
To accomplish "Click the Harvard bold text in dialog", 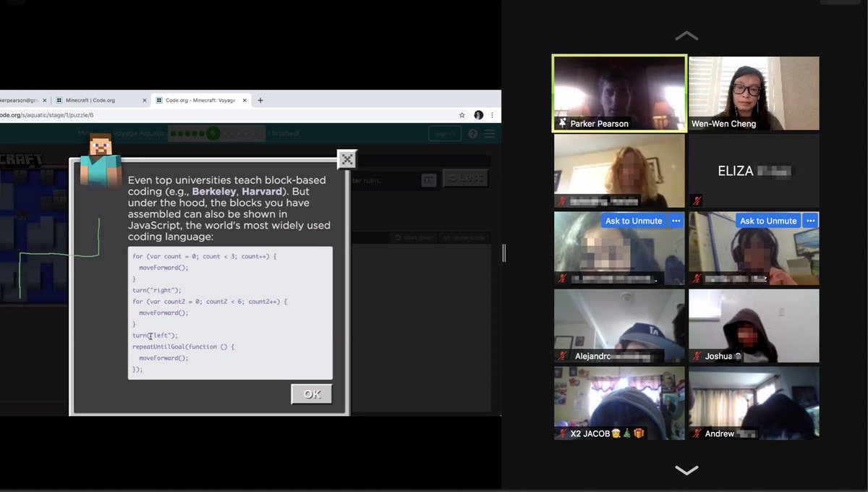I will coord(261,192).
